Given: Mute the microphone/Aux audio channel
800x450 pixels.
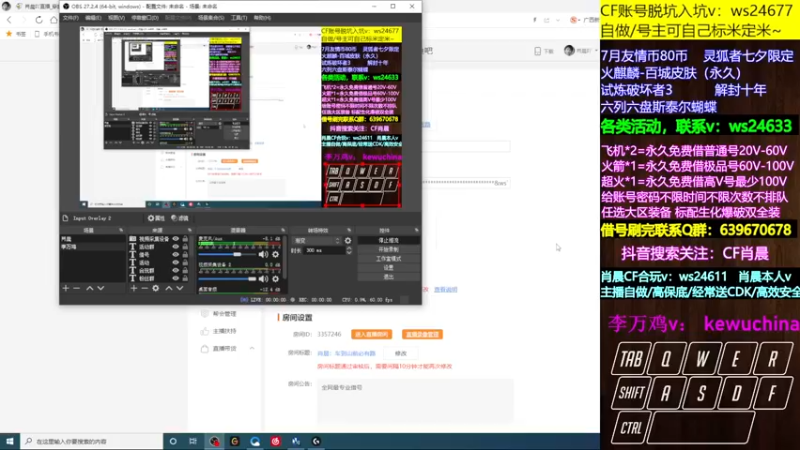Looking at the screenshot, I should (263, 254).
